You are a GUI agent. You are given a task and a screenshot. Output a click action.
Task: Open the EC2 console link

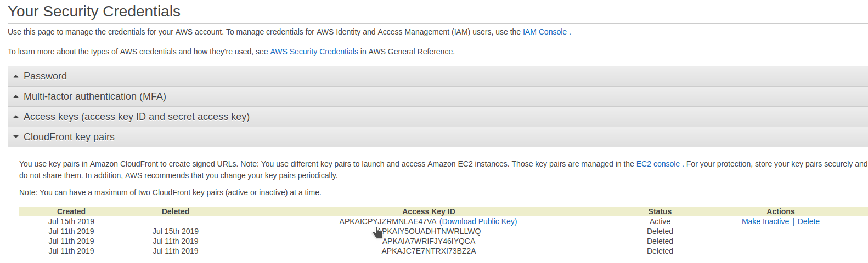(657, 164)
